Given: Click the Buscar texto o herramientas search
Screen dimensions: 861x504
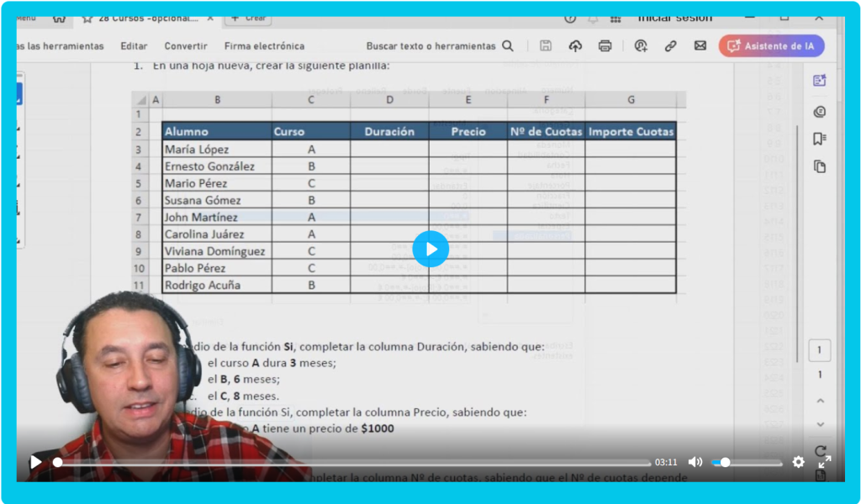Looking at the screenshot, I should [x=440, y=46].
